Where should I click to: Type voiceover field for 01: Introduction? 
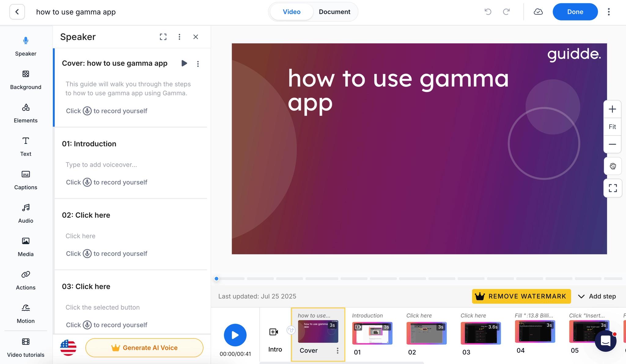pyautogui.click(x=101, y=165)
